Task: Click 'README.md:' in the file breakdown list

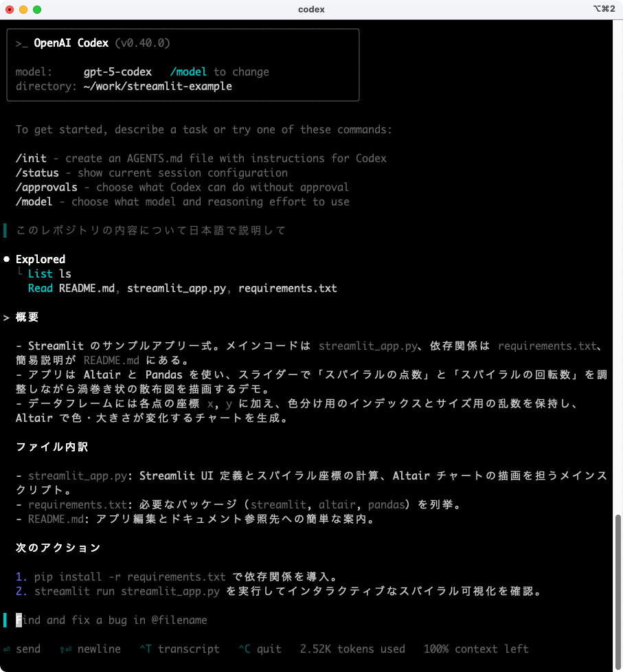Action: coord(58,519)
